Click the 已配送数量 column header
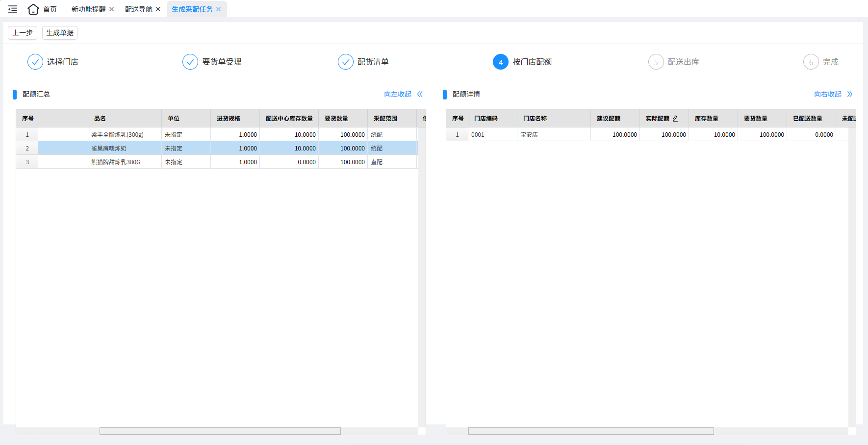 [x=812, y=119]
